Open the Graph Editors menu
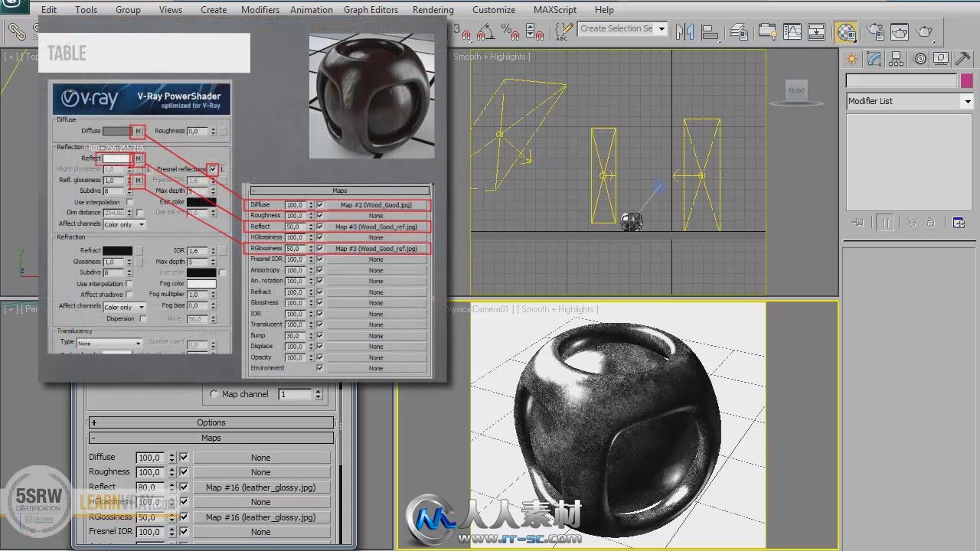This screenshot has height=551, width=980. [371, 10]
